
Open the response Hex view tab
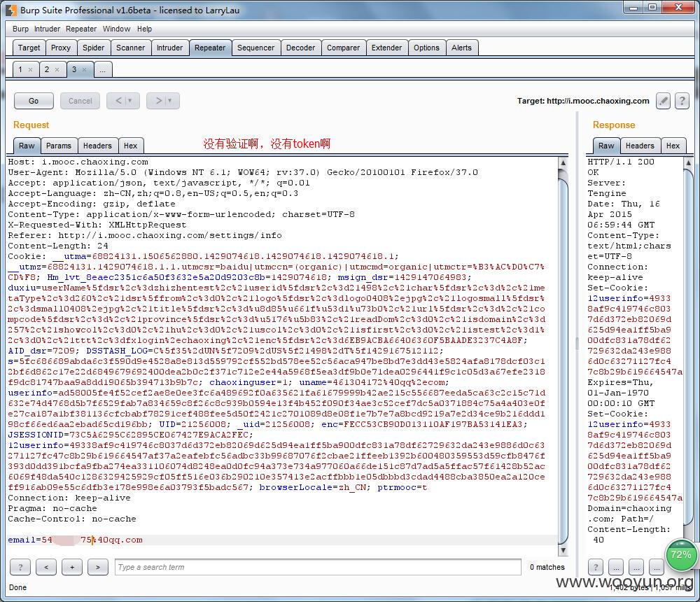coord(673,146)
